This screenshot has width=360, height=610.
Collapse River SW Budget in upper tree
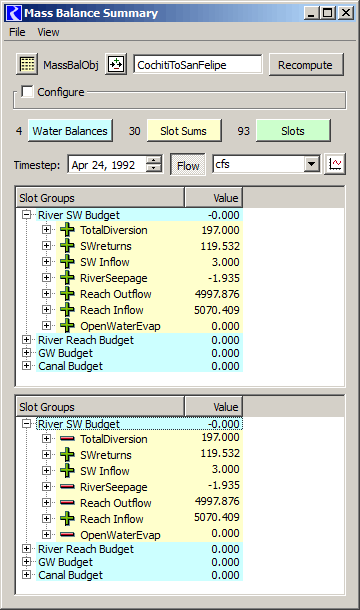pos(26,215)
